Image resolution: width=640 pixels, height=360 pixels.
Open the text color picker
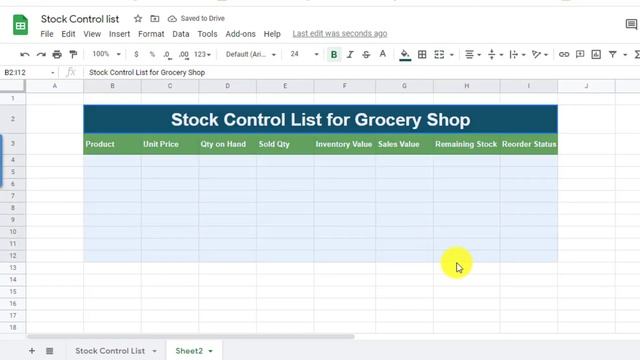click(x=382, y=54)
